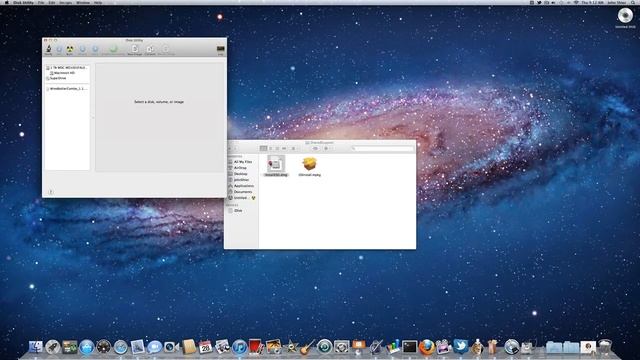Open the Finder arrange-by dropdown
Image resolution: width=640 pixels, height=360 pixels.
click(293, 148)
